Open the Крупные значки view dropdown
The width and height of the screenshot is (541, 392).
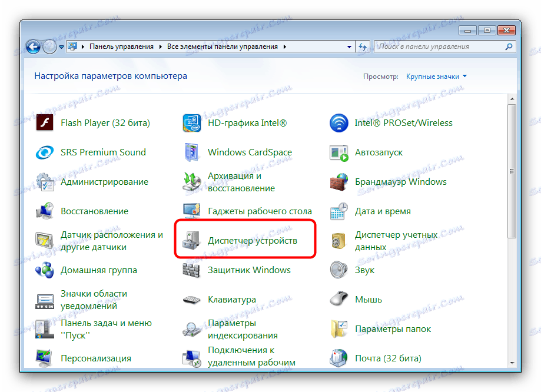436,77
